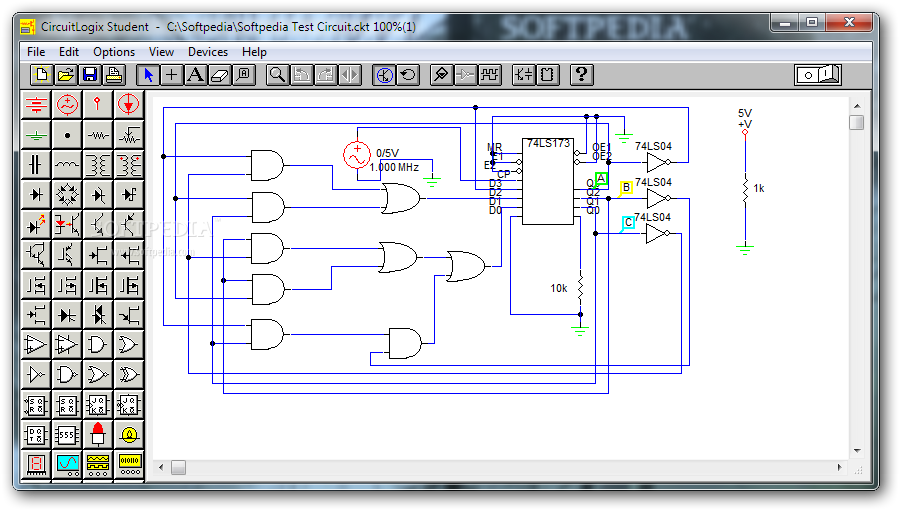Select the cyan probe C marker

coord(629,222)
